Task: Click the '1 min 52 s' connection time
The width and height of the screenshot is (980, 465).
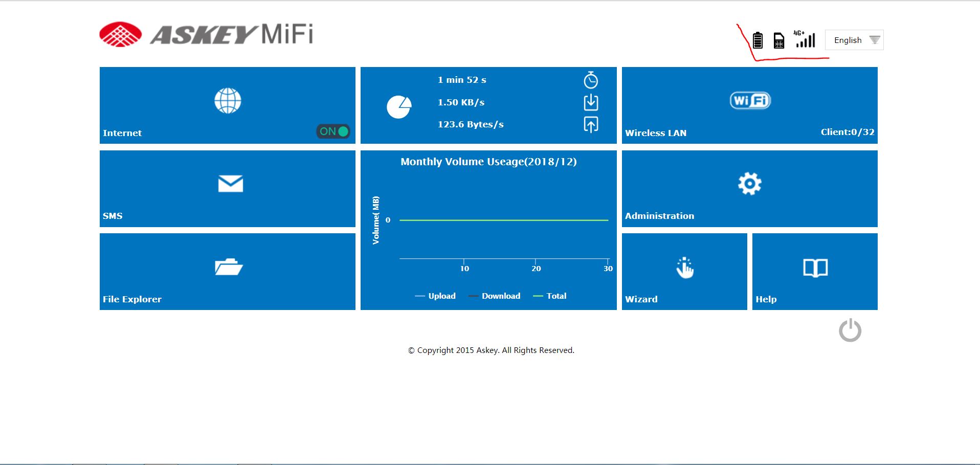Action: point(462,80)
